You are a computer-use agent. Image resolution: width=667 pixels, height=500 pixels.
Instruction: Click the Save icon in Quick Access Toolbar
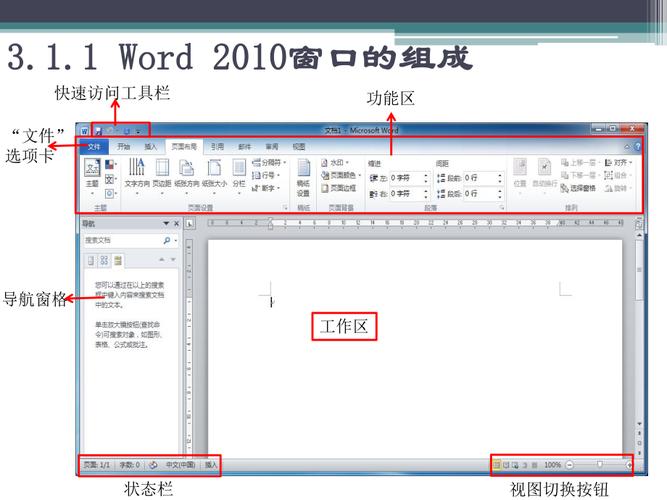point(98,131)
